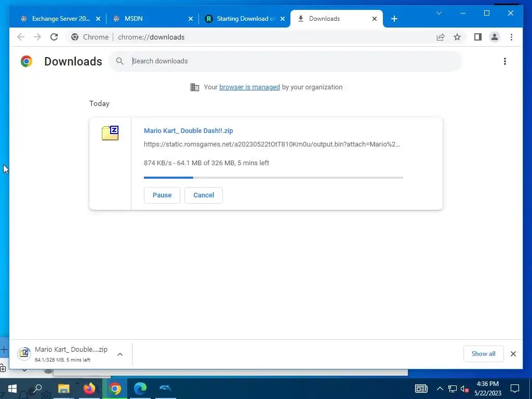Open the Windows Start menu
This screenshot has height=399, width=532.
click(12, 389)
